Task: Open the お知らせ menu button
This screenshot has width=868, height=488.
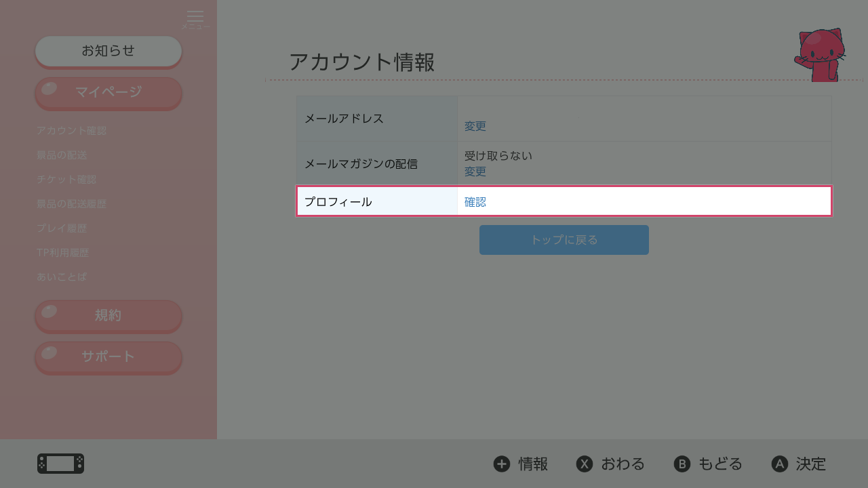Action: (x=108, y=51)
